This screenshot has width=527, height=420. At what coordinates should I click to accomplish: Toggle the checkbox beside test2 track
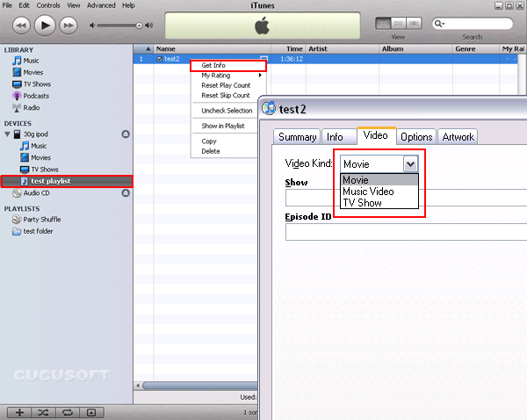pyautogui.click(x=159, y=60)
